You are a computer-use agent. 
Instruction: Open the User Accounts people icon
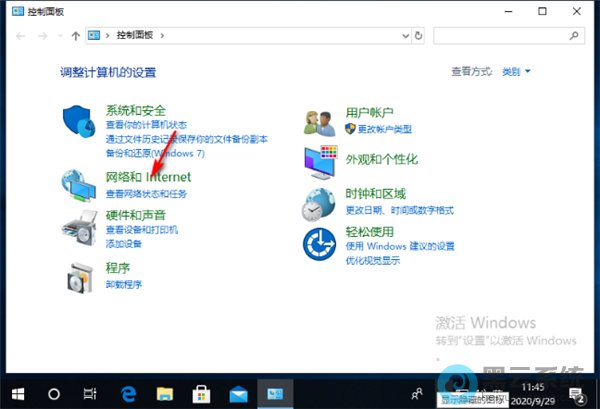319,121
